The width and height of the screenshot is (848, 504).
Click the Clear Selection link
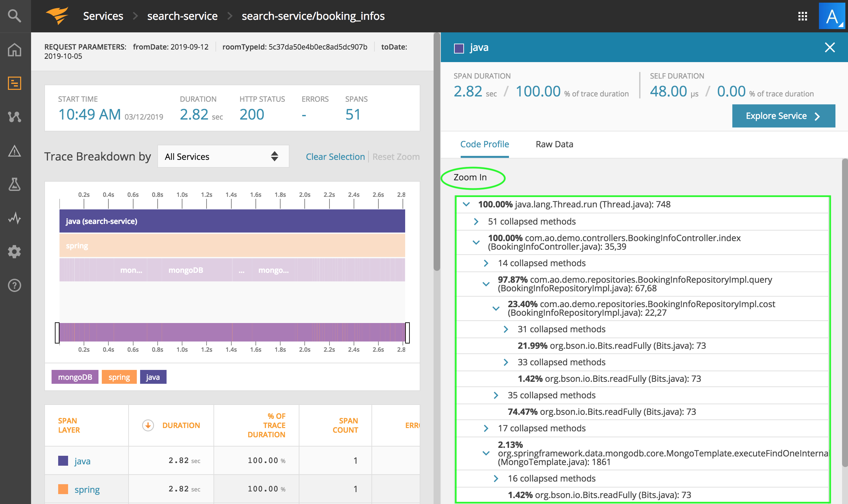pos(335,157)
